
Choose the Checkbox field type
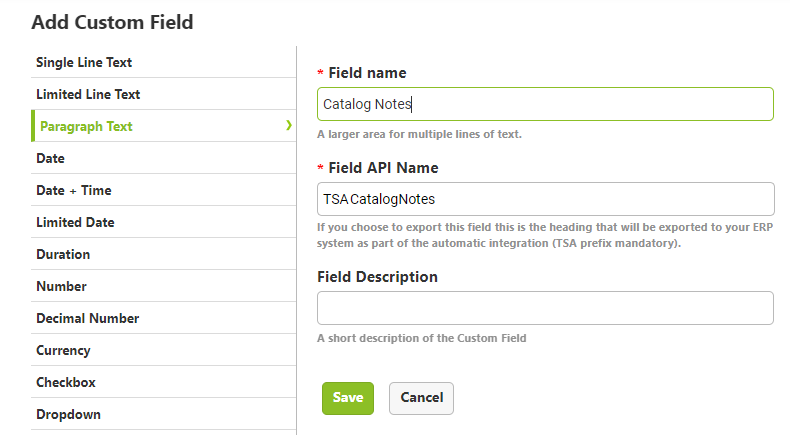point(163,382)
